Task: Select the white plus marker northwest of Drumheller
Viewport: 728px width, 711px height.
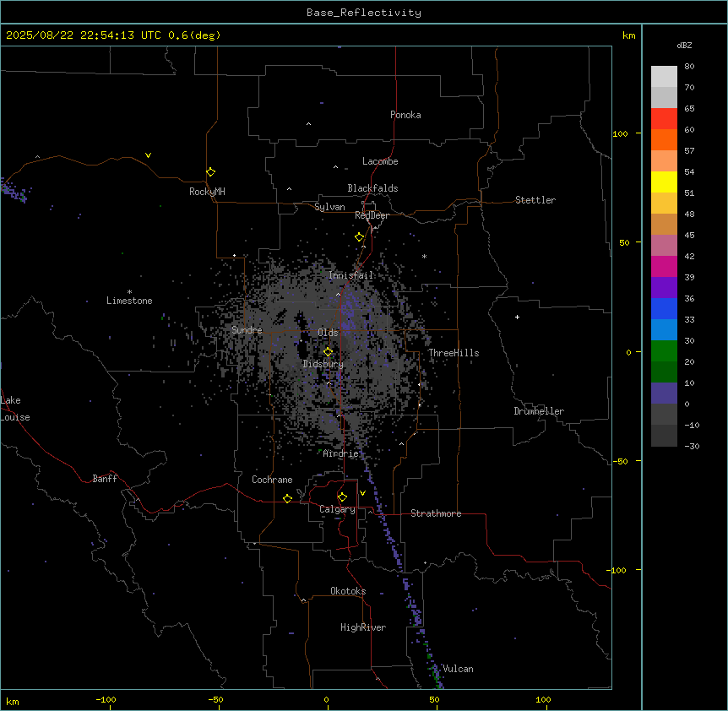Action: pyautogui.click(x=517, y=317)
